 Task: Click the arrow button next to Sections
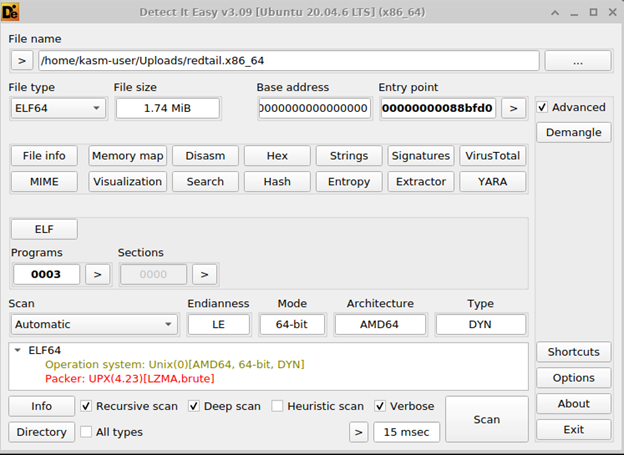click(204, 274)
